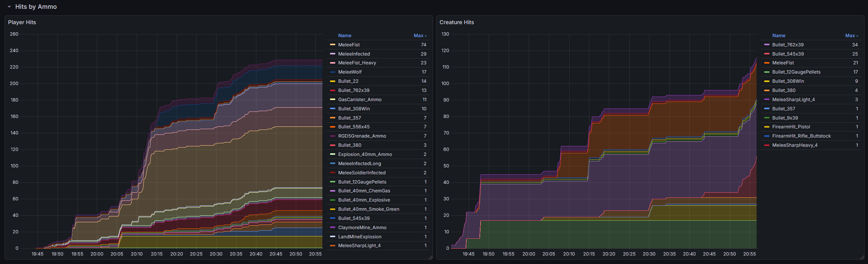This screenshot has height=264, width=868.
Task: Toggle Bullet_545x39 in Player Hits legend
Action: tap(354, 218)
